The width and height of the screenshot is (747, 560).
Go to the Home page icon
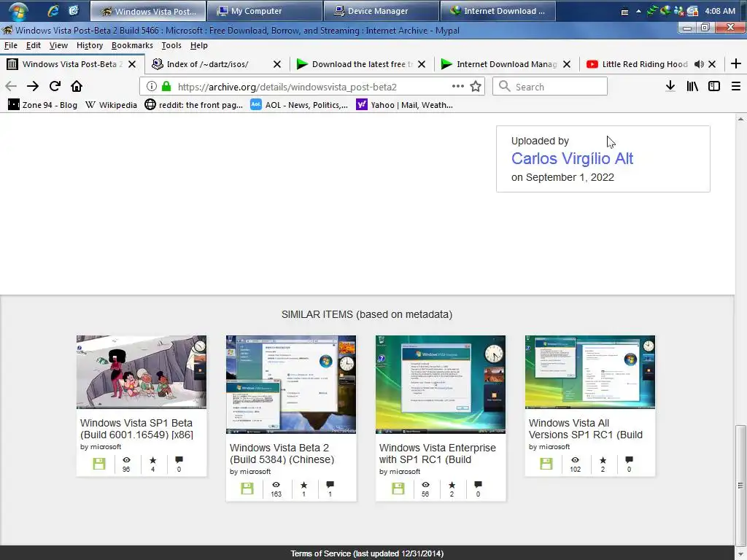point(76,86)
